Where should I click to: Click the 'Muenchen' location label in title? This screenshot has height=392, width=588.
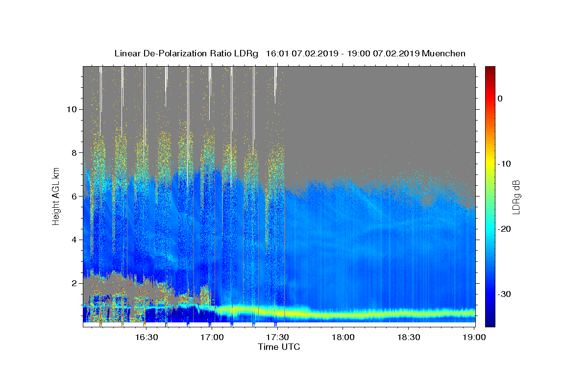[443, 53]
